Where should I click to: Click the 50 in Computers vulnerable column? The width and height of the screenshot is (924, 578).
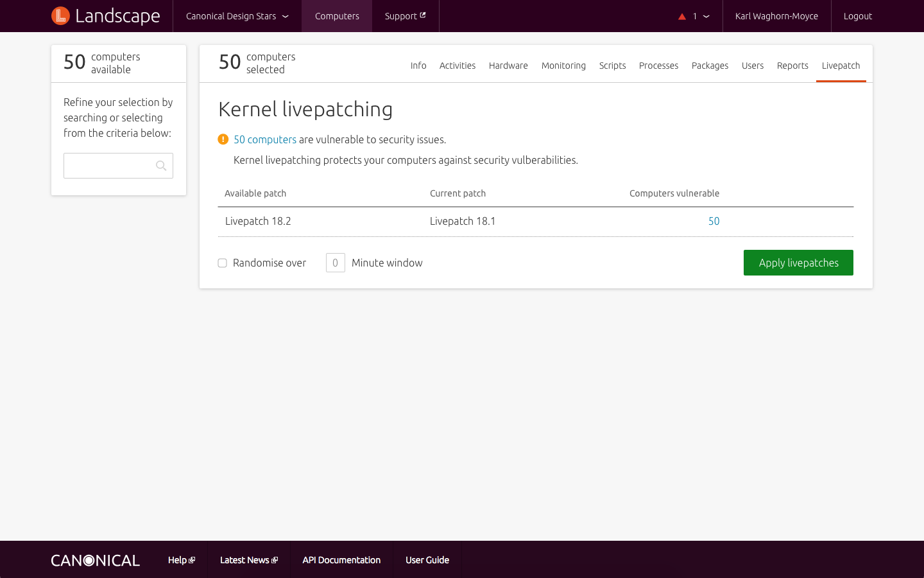[714, 221]
